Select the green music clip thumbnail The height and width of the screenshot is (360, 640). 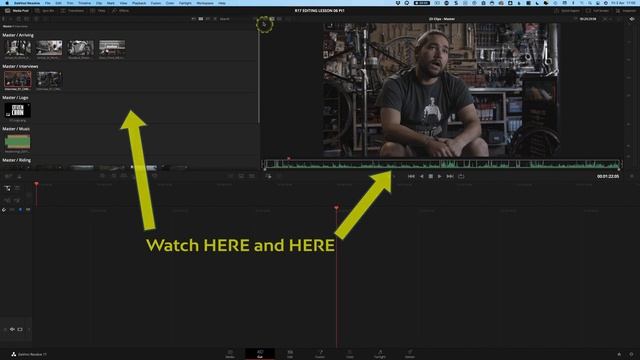18,142
